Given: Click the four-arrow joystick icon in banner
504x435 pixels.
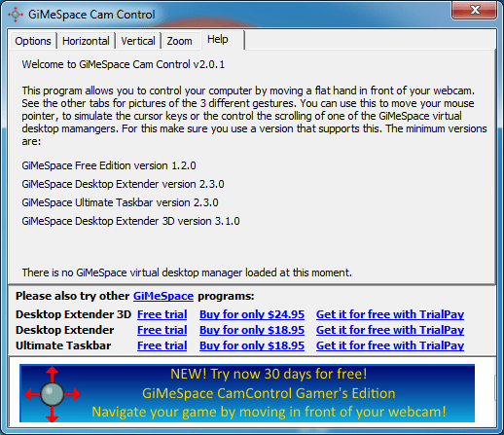Looking at the screenshot, I should pos(53,394).
